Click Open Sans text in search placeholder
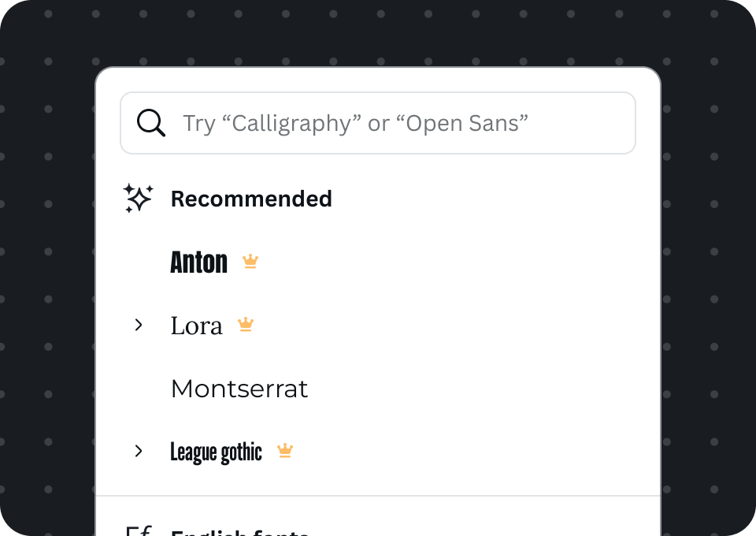Screen dimensions: 756x536 [x=462, y=123]
